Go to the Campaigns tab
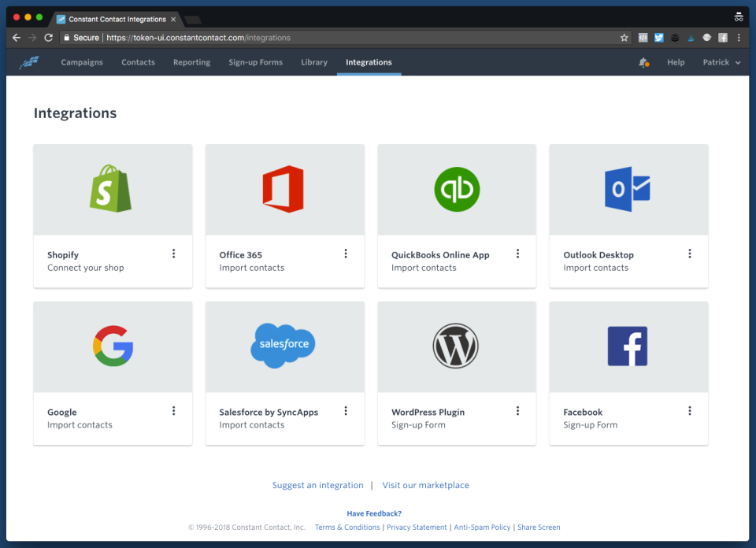Screen dimensions: 756x548 [82, 62]
